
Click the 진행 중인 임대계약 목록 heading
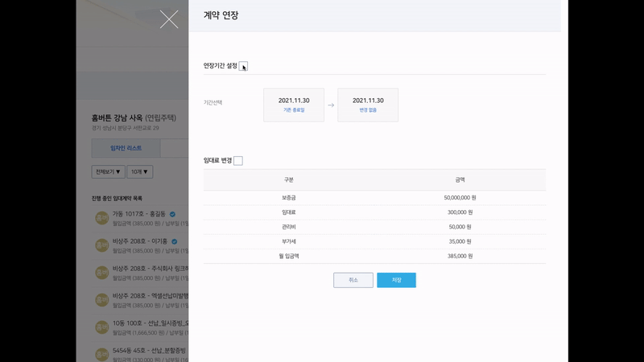(x=117, y=198)
